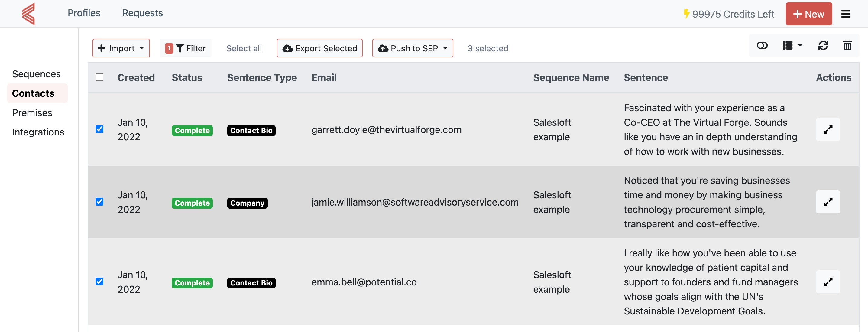This screenshot has height=332, width=868.
Task: Expand emma.bell row details arrow icon
Action: click(828, 282)
